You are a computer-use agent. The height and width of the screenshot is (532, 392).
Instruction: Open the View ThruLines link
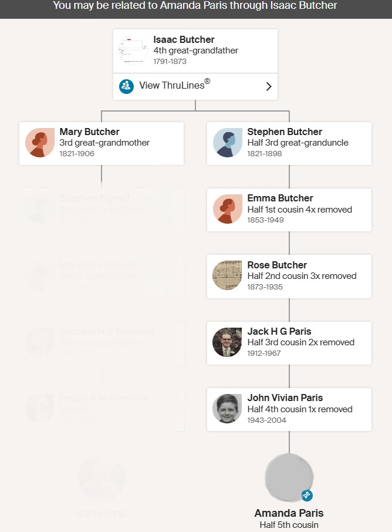pos(174,86)
